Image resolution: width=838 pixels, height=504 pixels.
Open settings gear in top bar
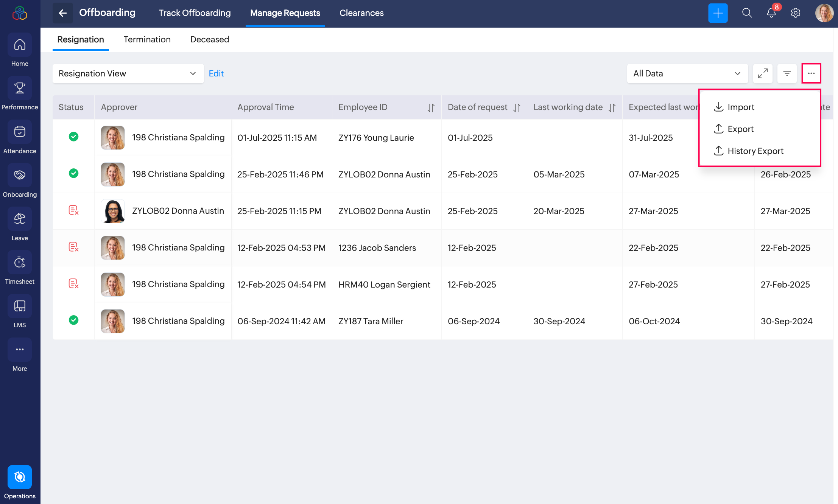(x=796, y=13)
